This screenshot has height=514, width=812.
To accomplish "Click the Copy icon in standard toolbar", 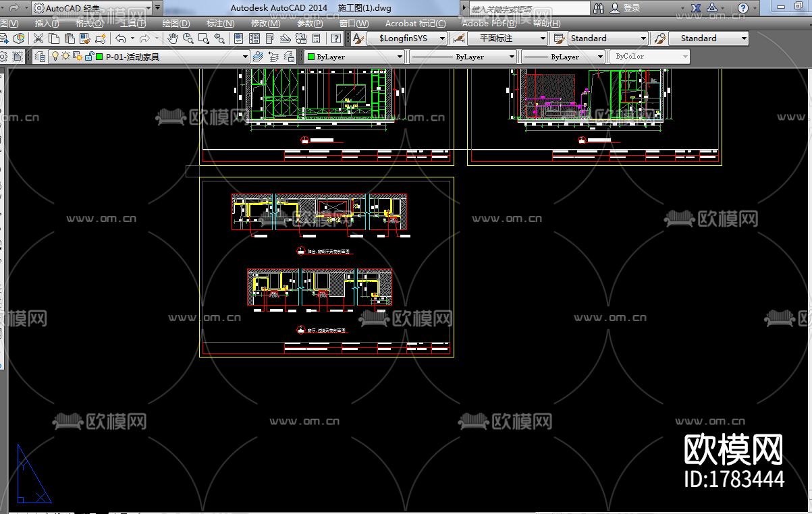I will point(54,38).
